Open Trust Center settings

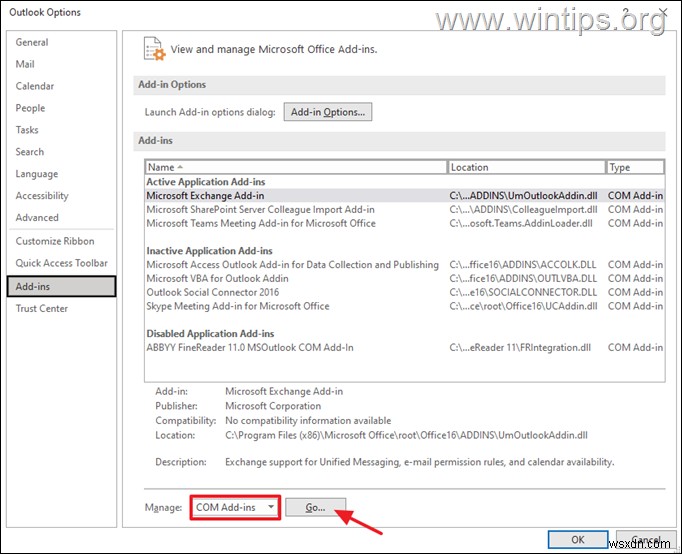pyautogui.click(x=42, y=308)
